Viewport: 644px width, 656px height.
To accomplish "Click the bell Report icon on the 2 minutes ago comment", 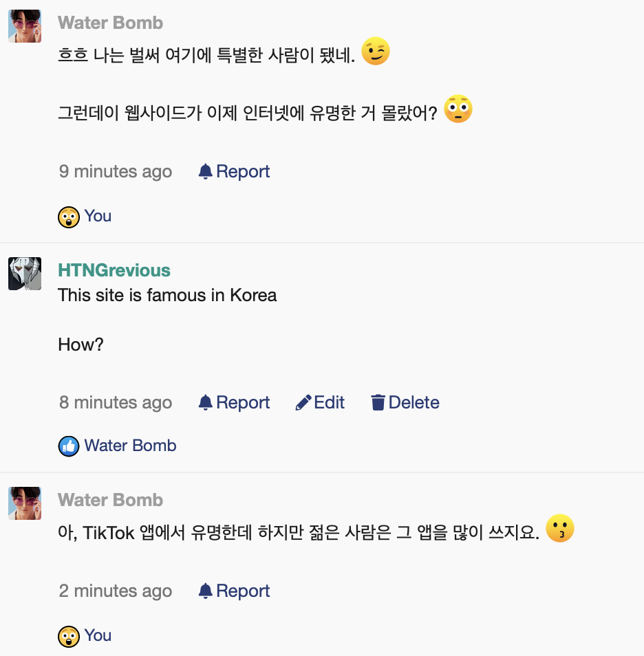I will [x=205, y=591].
